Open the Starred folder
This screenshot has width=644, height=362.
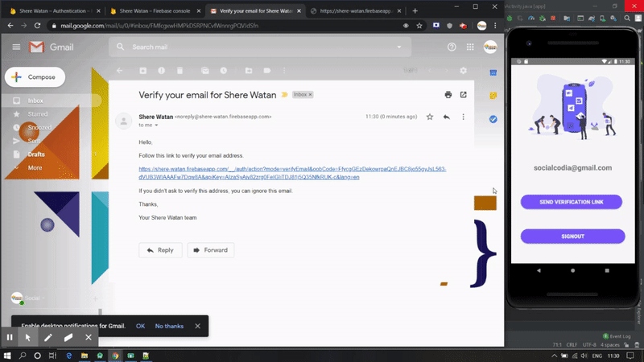tap(37, 114)
